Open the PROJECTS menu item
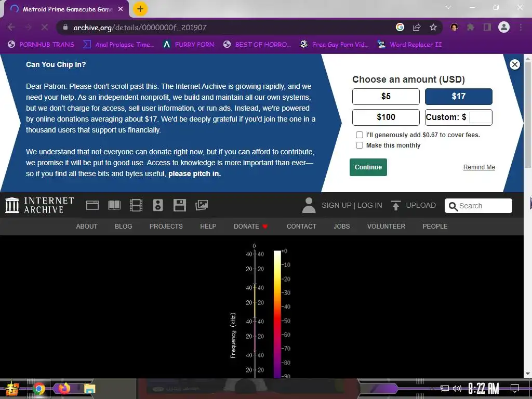Viewport: 532px width, 399px height. click(166, 227)
